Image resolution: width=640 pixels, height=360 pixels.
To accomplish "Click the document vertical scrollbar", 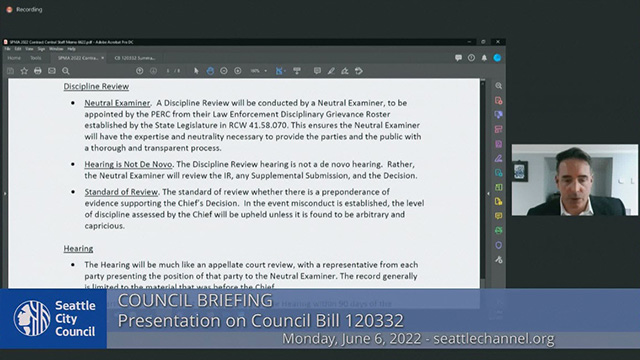I will [483, 184].
